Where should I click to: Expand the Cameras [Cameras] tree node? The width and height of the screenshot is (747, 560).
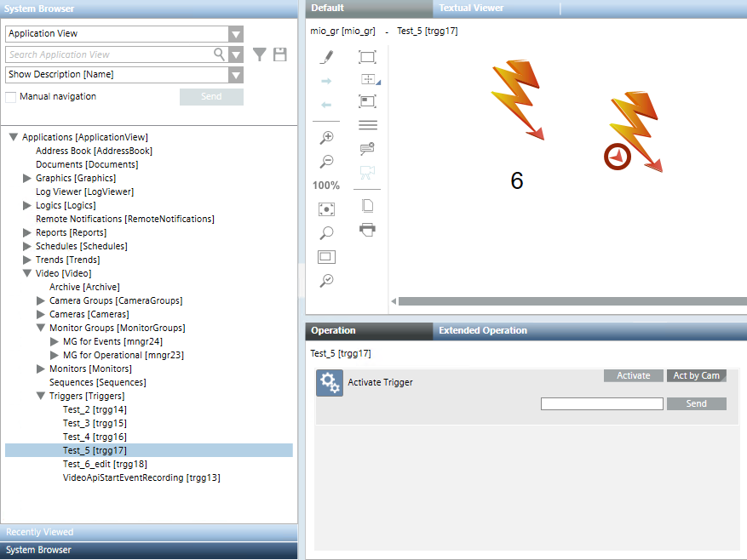tap(42, 313)
